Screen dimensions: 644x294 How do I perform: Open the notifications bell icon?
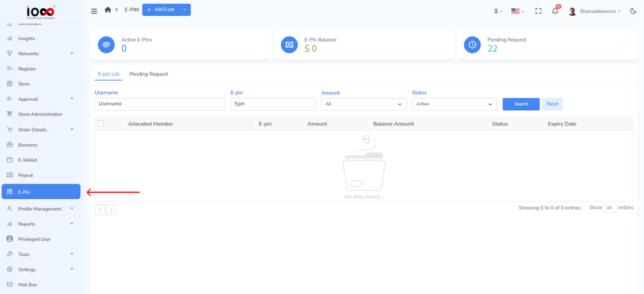tap(555, 11)
